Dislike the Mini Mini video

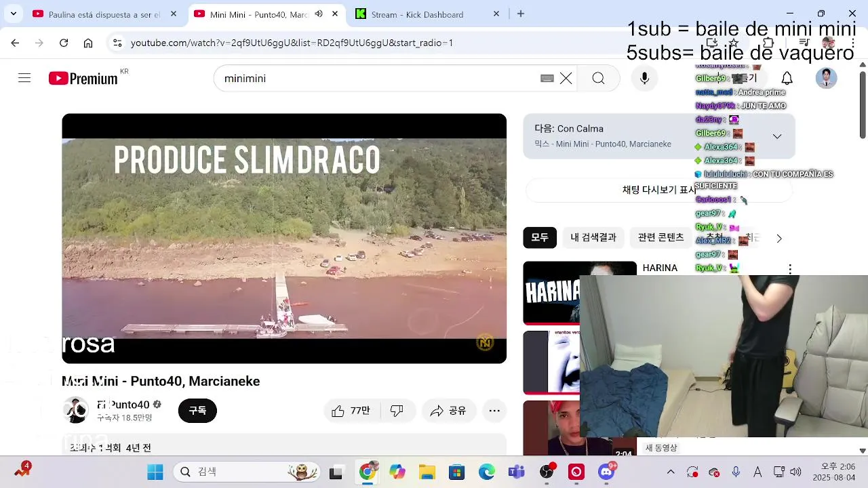tap(397, 411)
